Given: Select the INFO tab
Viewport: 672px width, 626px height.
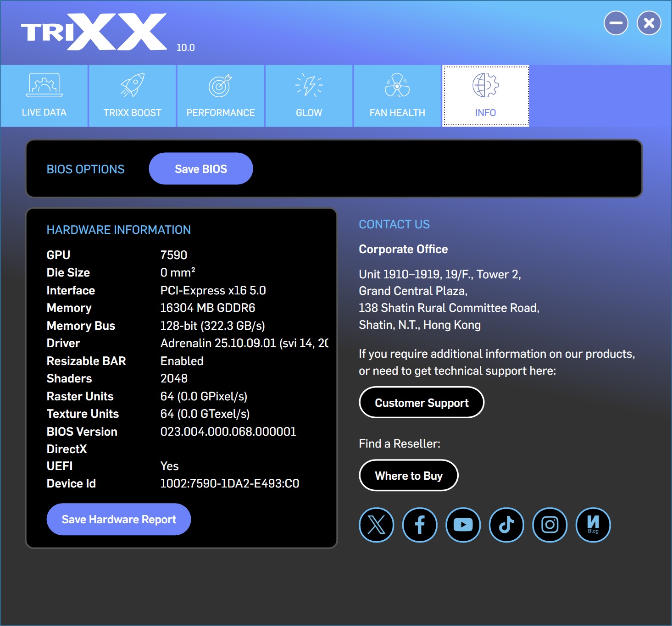Looking at the screenshot, I should pyautogui.click(x=486, y=96).
